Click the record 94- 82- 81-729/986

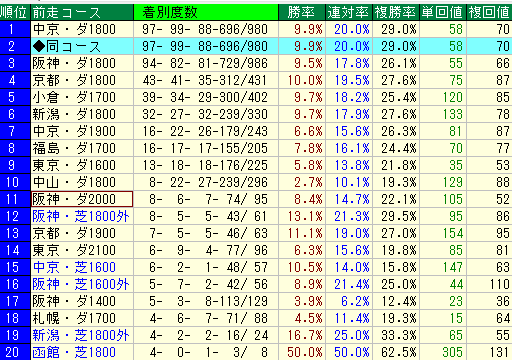click(206, 63)
